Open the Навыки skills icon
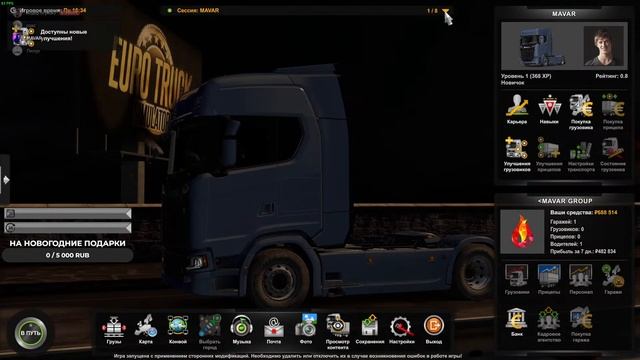The height and width of the screenshot is (360, 640). tap(549, 109)
